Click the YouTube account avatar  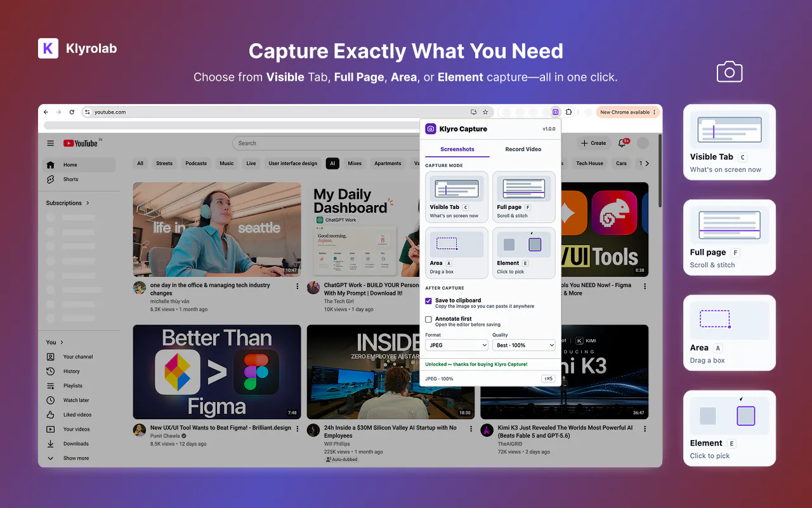coord(643,144)
